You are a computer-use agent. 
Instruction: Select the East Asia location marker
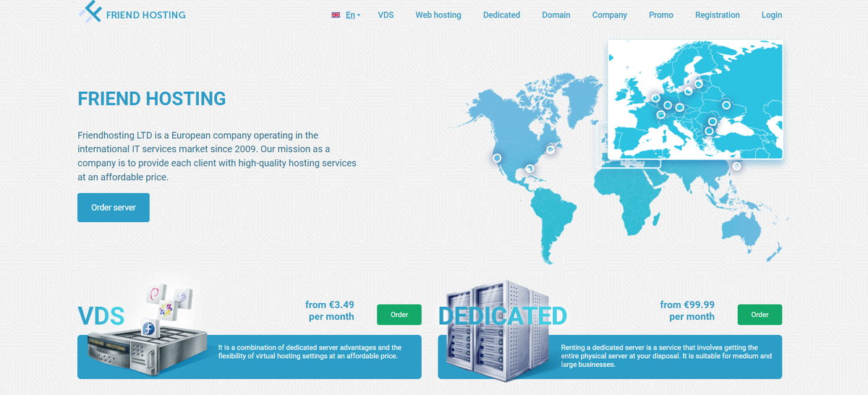click(x=736, y=166)
